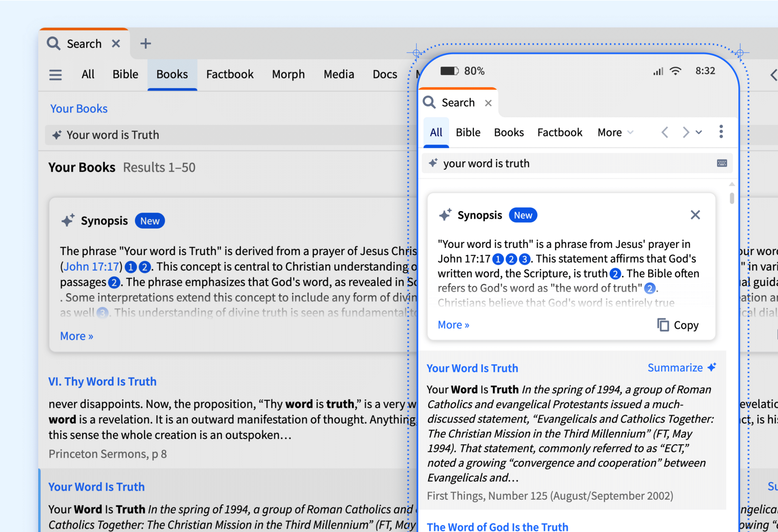
Task: Click citation 3 after John 17:17 in mobile synopsis
Action: 525,260
